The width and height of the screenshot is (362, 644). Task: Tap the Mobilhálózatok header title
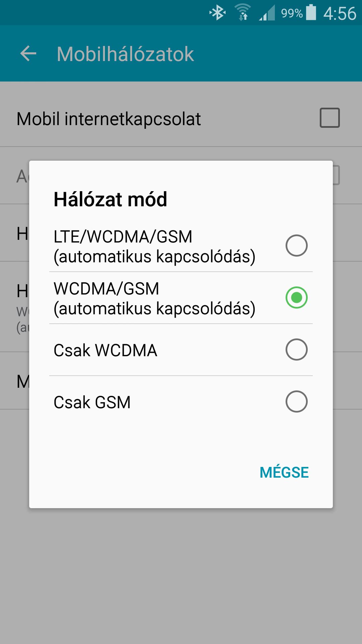point(125,54)
